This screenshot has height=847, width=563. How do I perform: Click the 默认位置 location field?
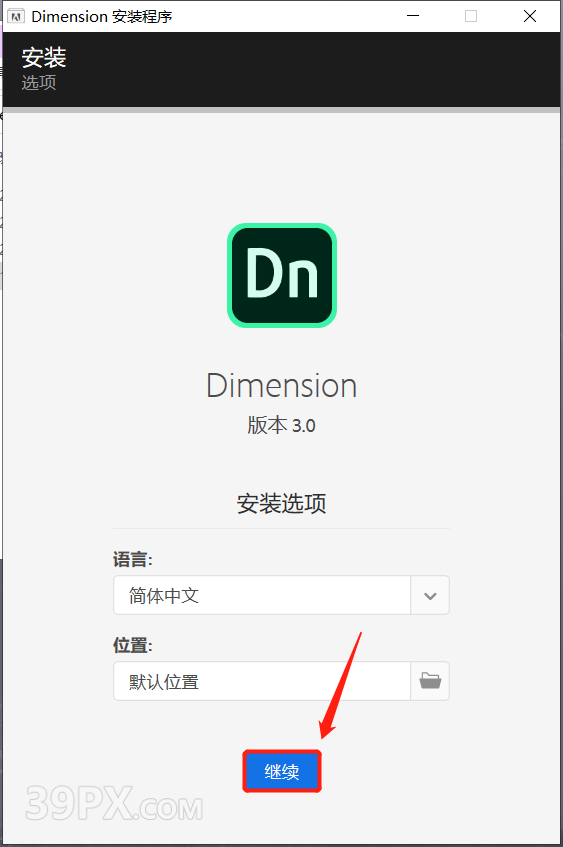(x=262, y=681)
